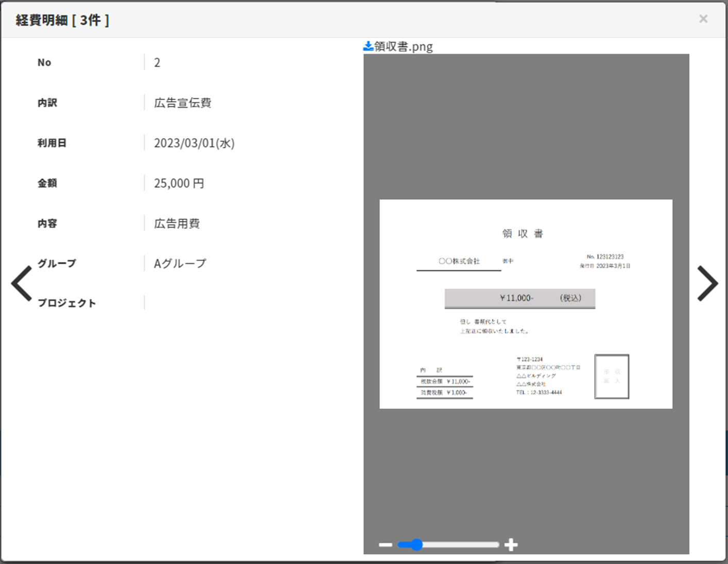
Task: Click the 領収書 heading on the receipt
Action: 523,234
